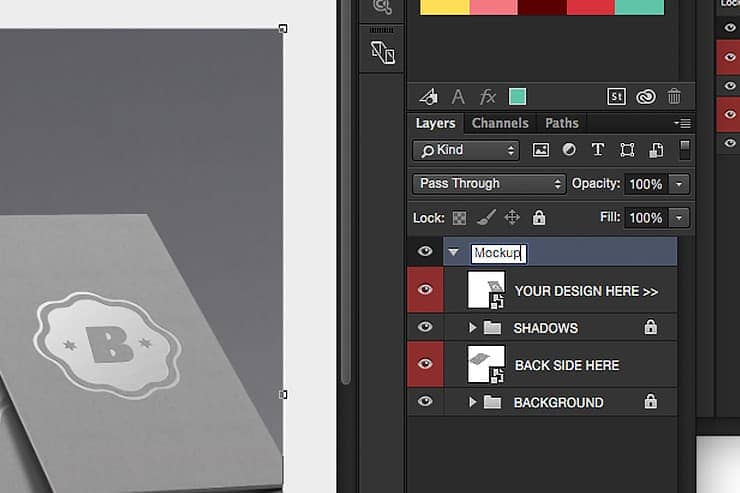Image resolution: width=740 pixels, height=493 pixels.
Task: Click BACK SIDE HERE smart object thumbnail
Action: 486,364
